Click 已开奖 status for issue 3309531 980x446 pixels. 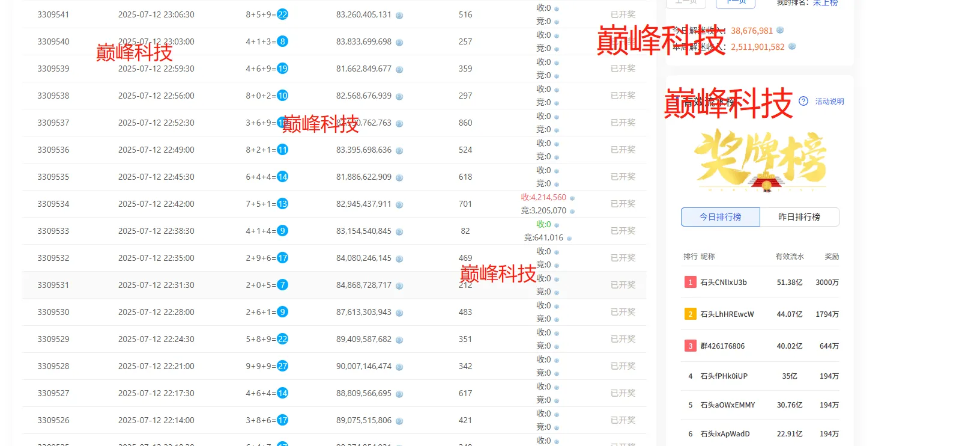pyautogui.click(x=623, y=285)
